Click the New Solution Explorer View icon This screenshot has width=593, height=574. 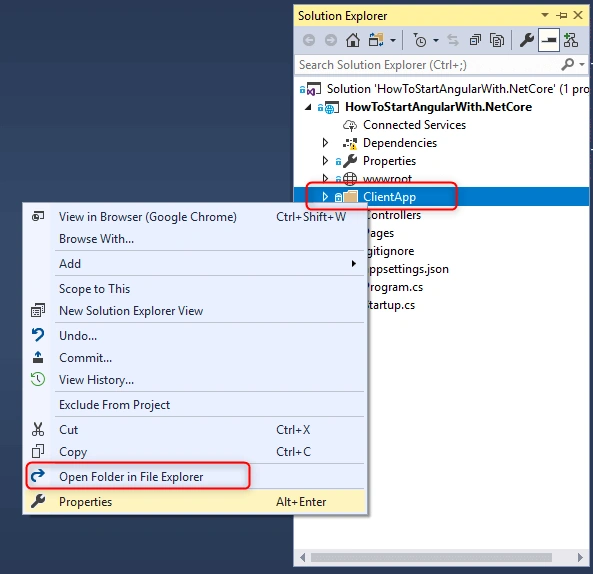point(38,310)
